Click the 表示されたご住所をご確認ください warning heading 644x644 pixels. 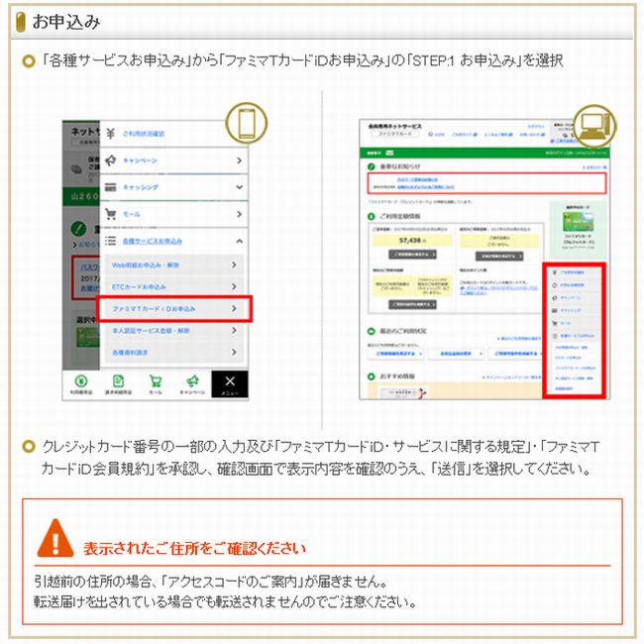pyautogui.click(x=194, y=549)
